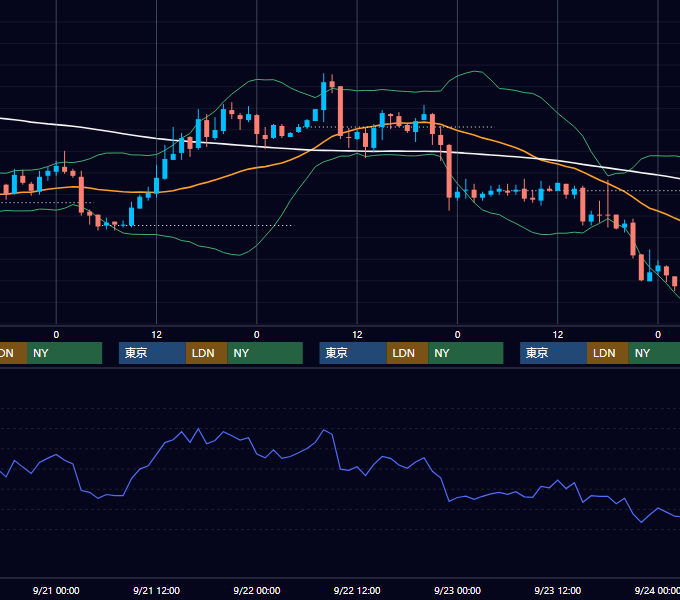Screen dimensions: 680x600
Task: Click the 9/23 00:00 date label
Action: coord(458,590)
